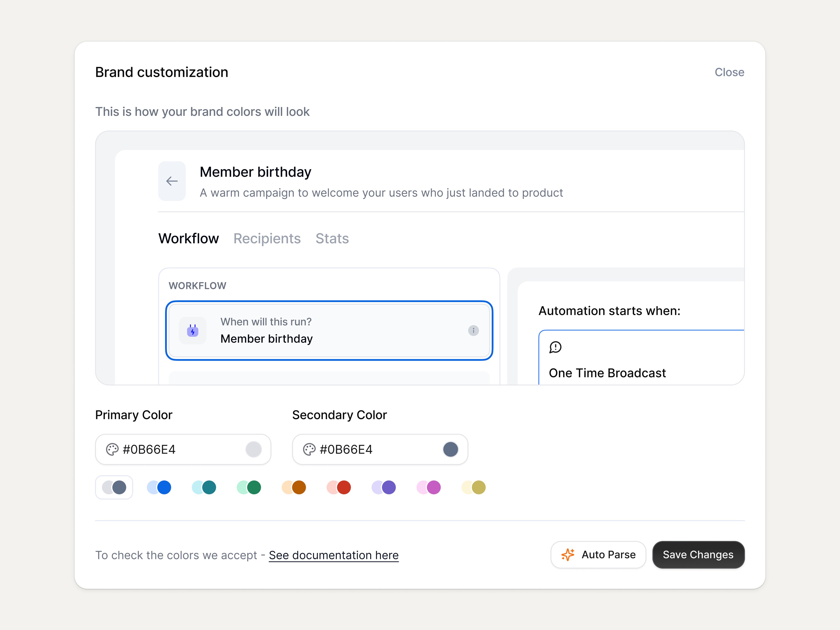This screenshot has width=840, height=630.
Task: Click the palette icon in the Secondary Color field
Action: tap(309, 449)
